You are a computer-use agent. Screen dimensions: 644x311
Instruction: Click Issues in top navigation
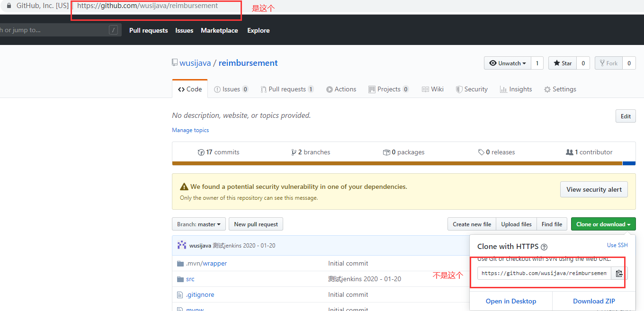(x=184, y=30)
